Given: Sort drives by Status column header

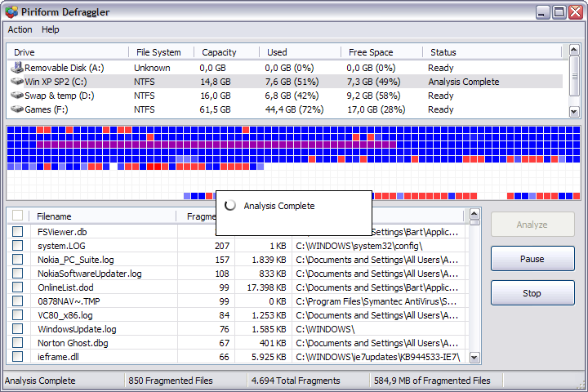Looking at the screenshot, I should pos(492,52).
